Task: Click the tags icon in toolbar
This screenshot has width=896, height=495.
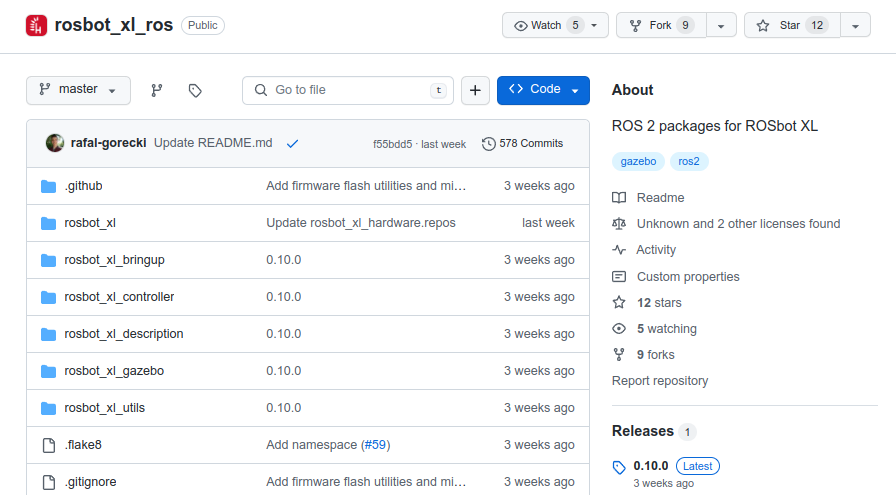Action: 195,90
